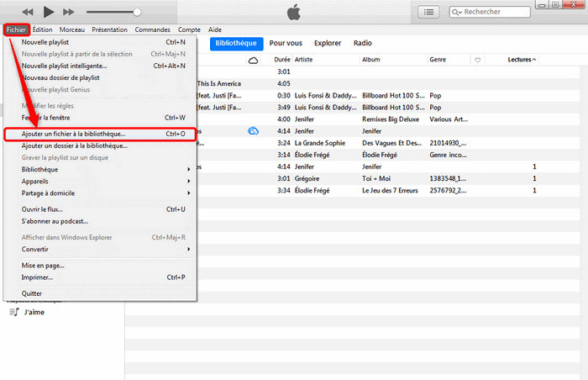This screenshot has height=380, width=588.
Task: Click the cloud column header icon
Action: (x=253, y=60)
